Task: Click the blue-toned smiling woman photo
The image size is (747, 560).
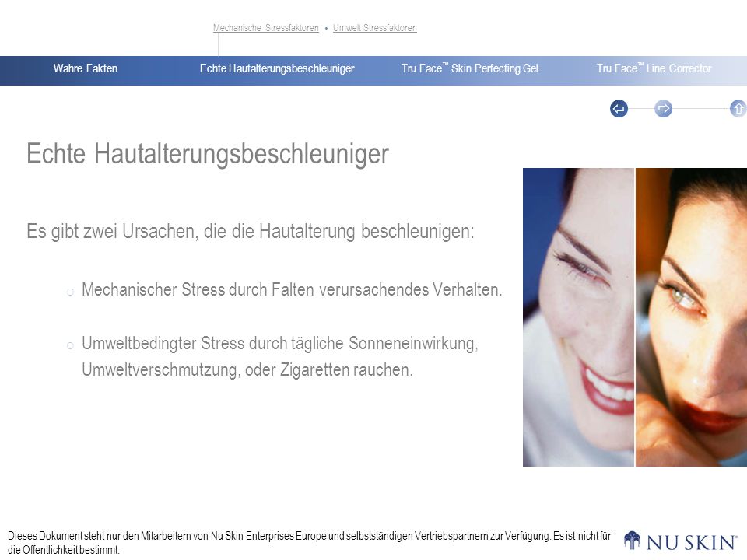Action: point(578,317)
